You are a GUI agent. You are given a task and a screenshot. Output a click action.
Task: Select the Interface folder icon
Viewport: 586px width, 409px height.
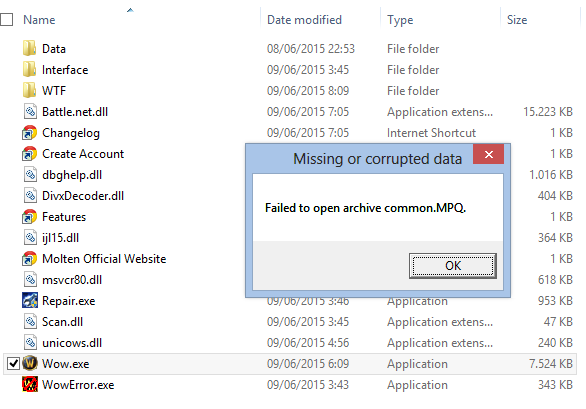[30, 70]
